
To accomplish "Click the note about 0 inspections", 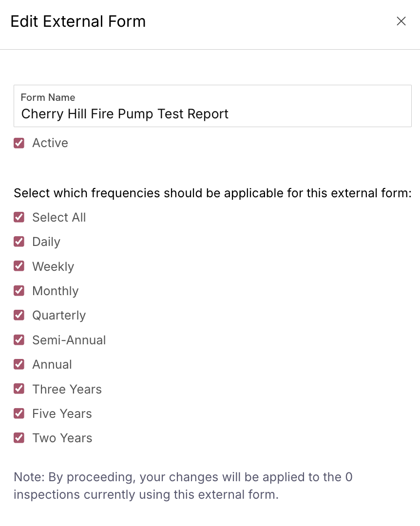I will coord(183,486).
